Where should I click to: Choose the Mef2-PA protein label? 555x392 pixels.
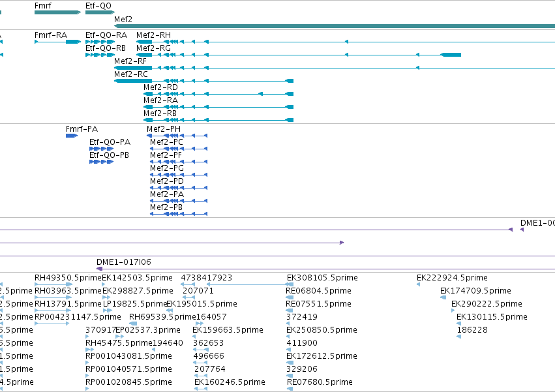(167, 195)
